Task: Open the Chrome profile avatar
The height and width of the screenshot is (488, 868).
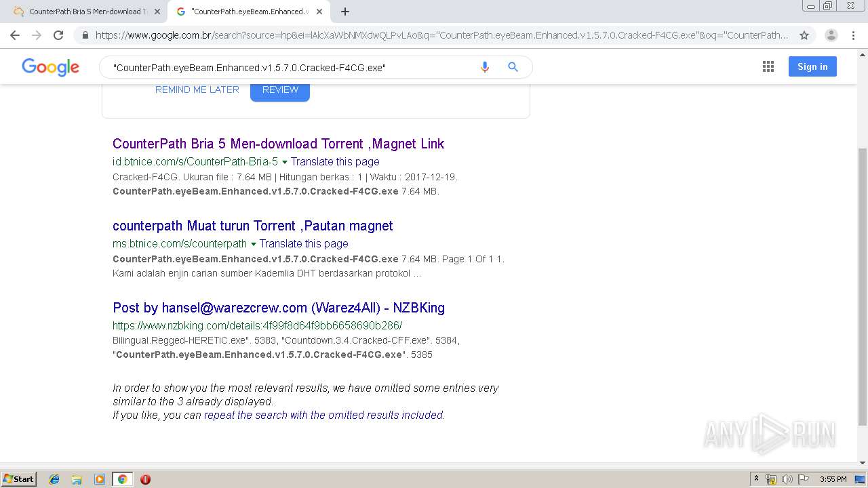Action: [x=831, y=35]
